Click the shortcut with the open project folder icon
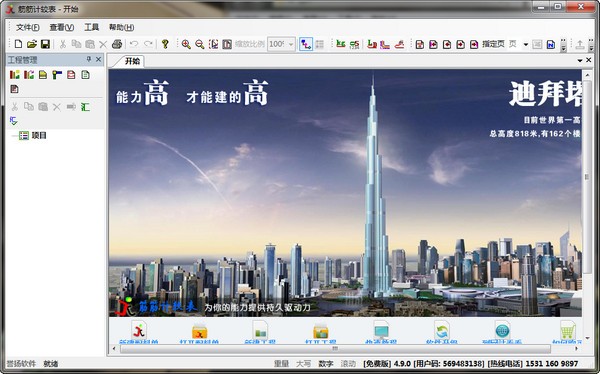Viewport: 600px width, 374px height. point(321,332)
